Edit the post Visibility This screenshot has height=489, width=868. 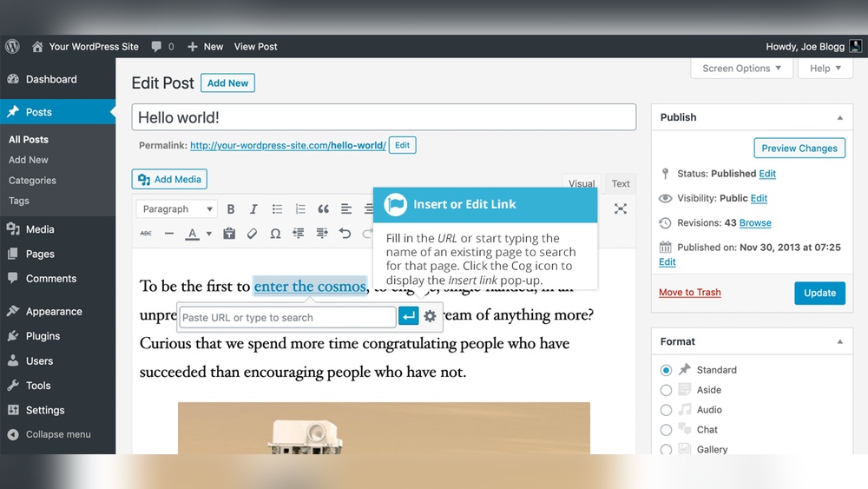759,198
